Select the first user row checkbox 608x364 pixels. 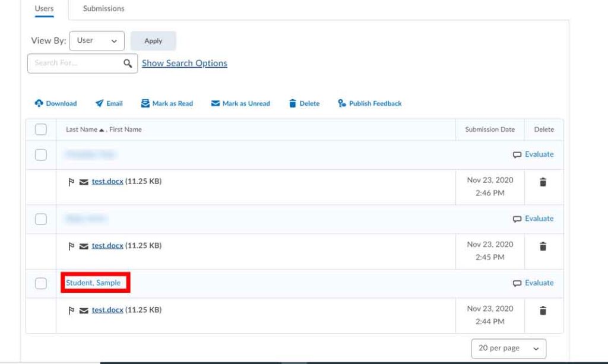(x=41, y=155)
